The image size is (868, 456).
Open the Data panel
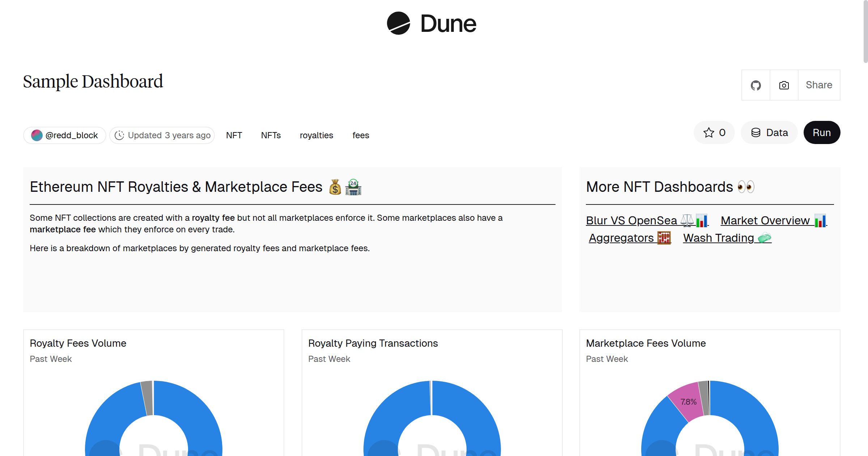click(769, 132)
